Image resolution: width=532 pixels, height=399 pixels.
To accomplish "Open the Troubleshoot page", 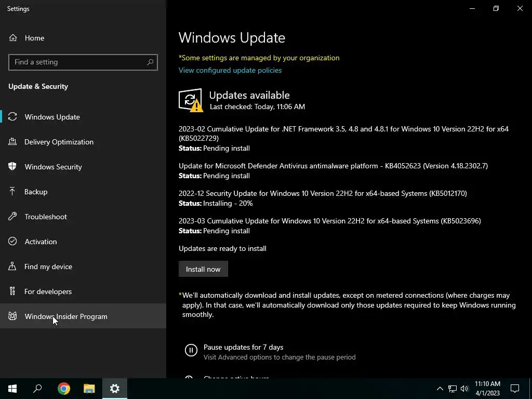I will click(x=83, y=217).
